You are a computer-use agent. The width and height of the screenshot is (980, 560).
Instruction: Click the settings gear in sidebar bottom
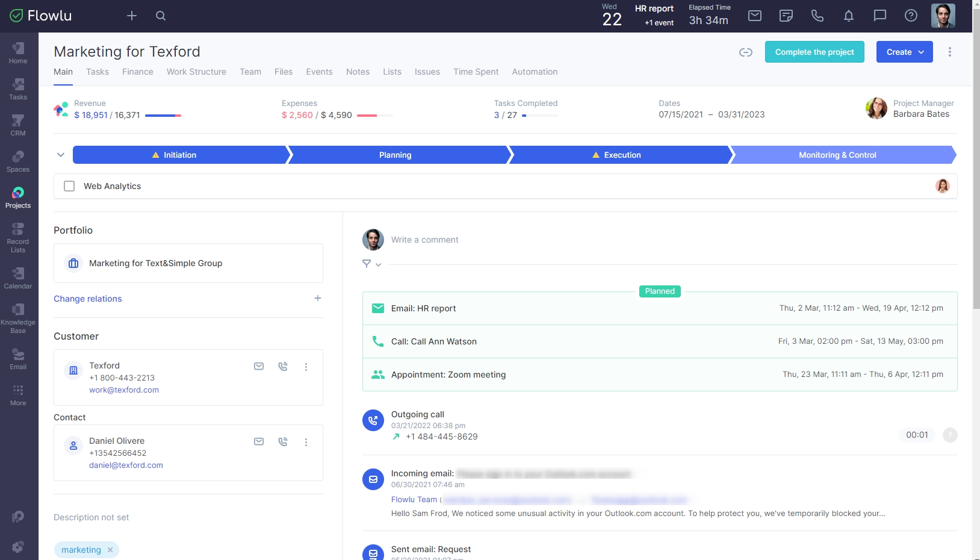pyautogui.click(x=18, y=546)
